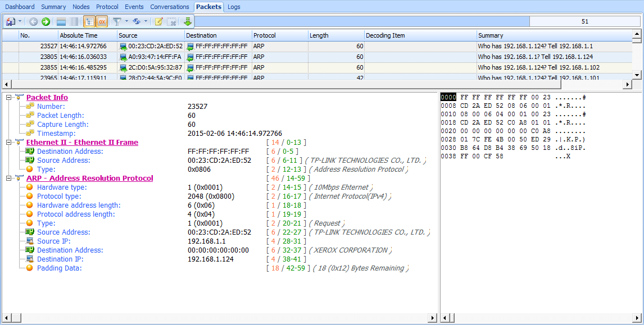
Task: Click the ARP - Address Resolution Protocol link
Action: coord(89,178)
